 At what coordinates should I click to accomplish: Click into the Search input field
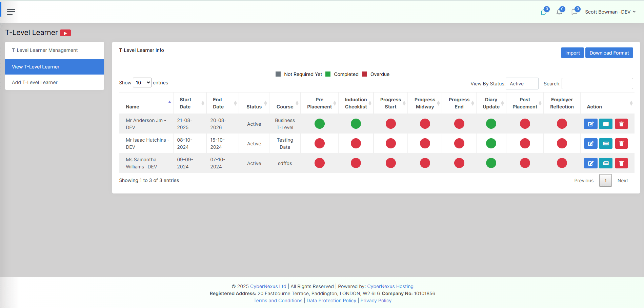click(597, 84)
